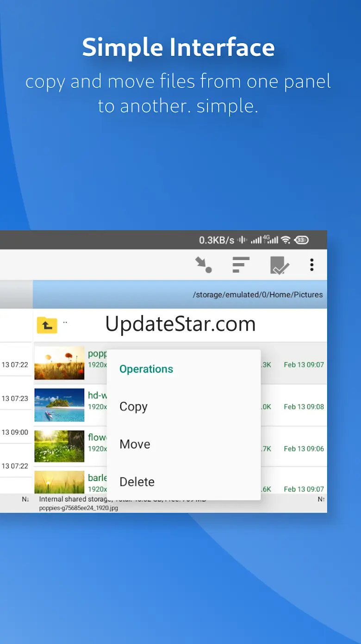Choose Delete in Operations menu
361x644 pixels.
pyautogui.click(x=137, y=482)
